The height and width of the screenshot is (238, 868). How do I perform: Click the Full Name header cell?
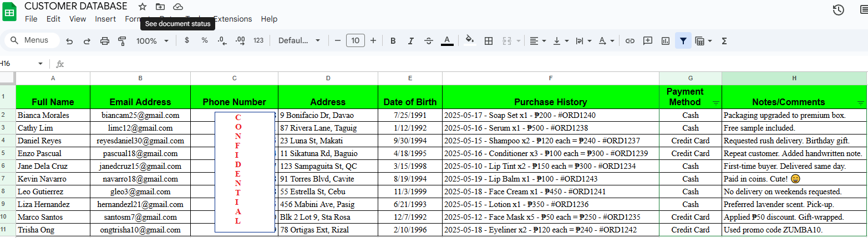(53, 97)
